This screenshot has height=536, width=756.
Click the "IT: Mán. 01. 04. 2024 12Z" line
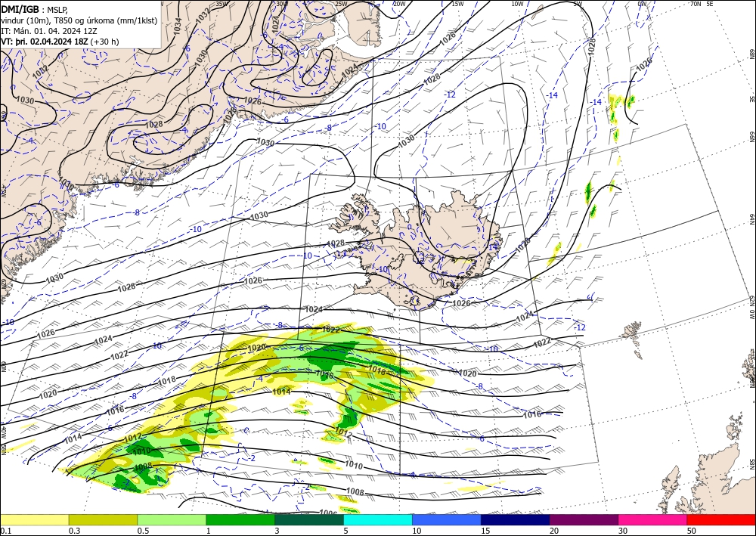[x=48, y=31]
